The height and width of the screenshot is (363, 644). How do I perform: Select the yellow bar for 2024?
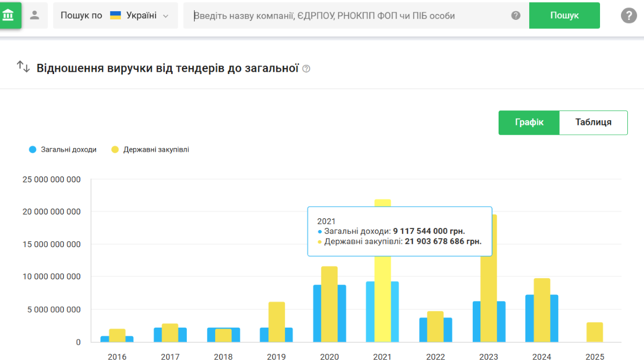click(x=541, y=310)
